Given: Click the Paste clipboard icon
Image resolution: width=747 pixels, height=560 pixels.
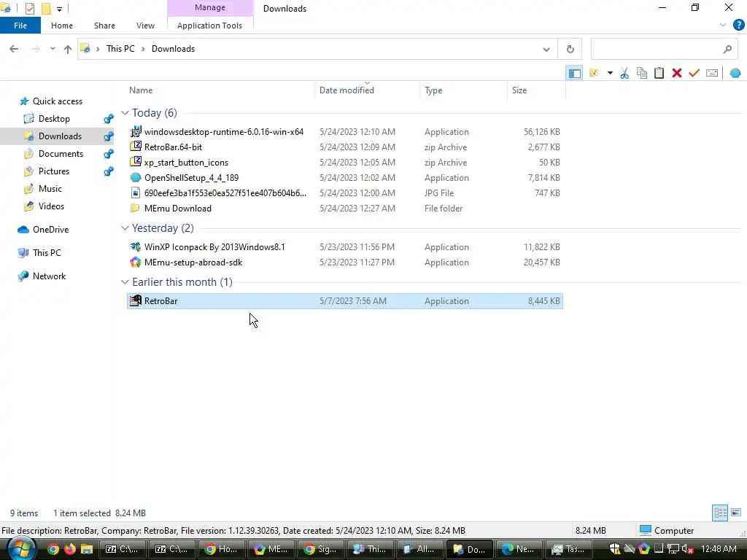Looking at the screenshot, I should pos(659,74).
